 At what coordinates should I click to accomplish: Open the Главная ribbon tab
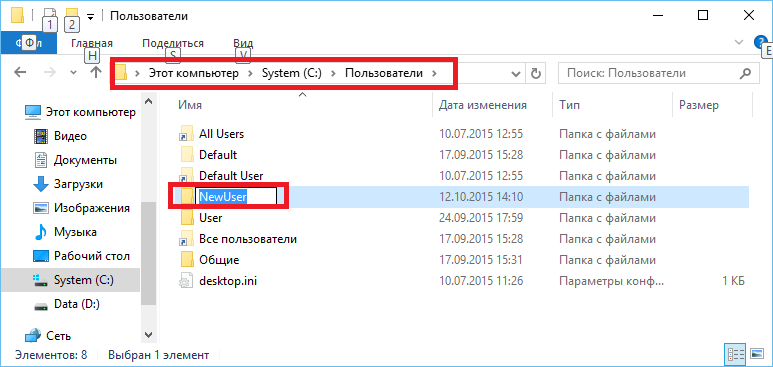92,43
